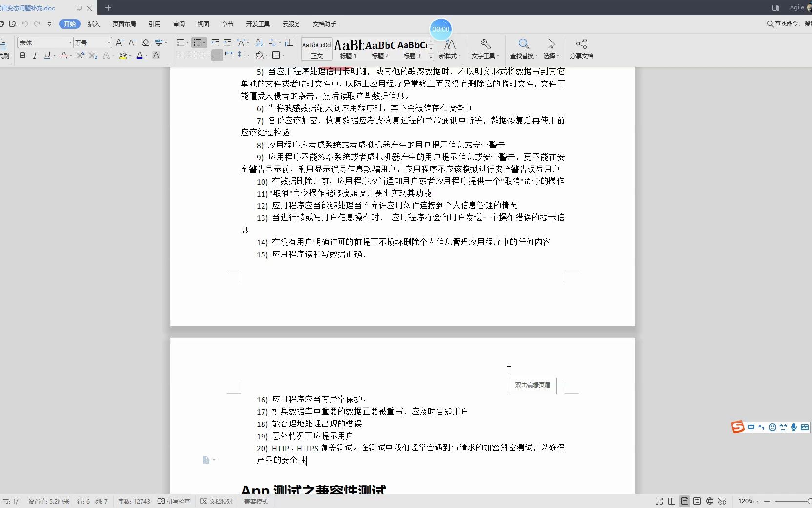Switch to web layout globe icon

[710, 501]
